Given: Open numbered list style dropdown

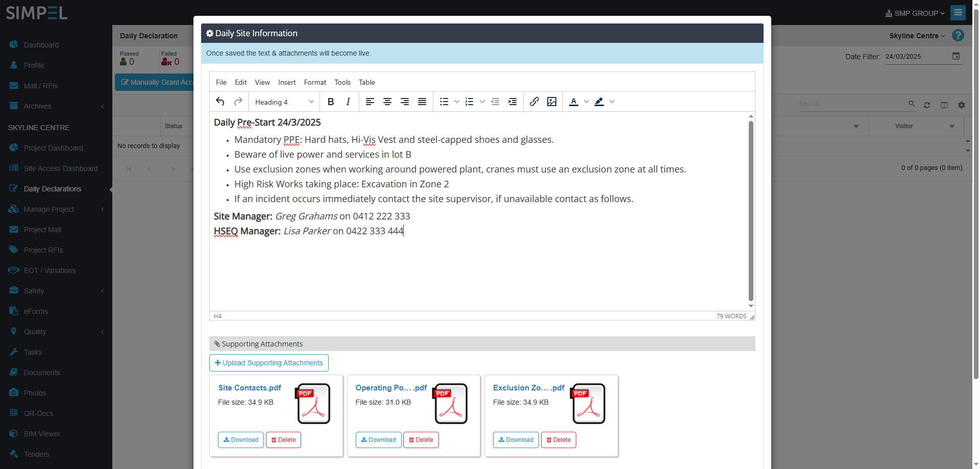Looking at the screenshot, I should [482, 102].
